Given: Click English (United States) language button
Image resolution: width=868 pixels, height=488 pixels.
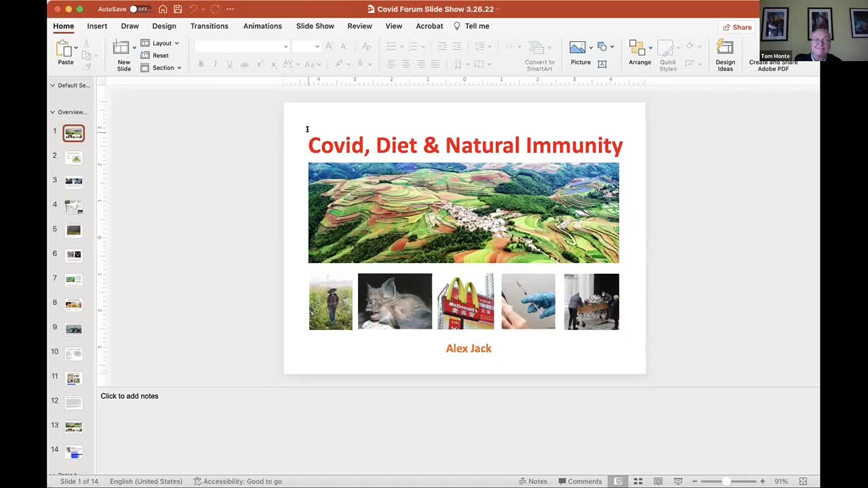Looking at the screenshot, I should 146,481.
